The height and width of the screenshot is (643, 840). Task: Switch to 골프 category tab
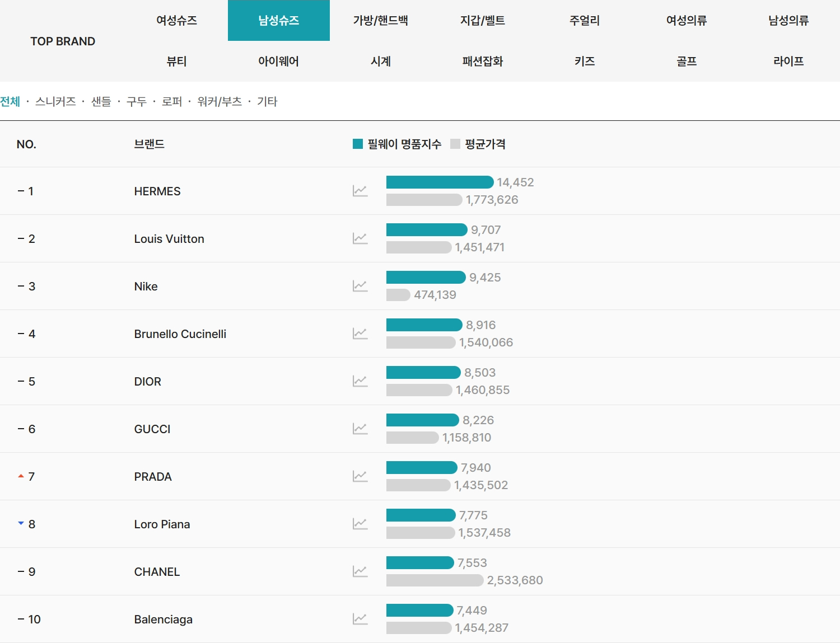click(687, 61)
